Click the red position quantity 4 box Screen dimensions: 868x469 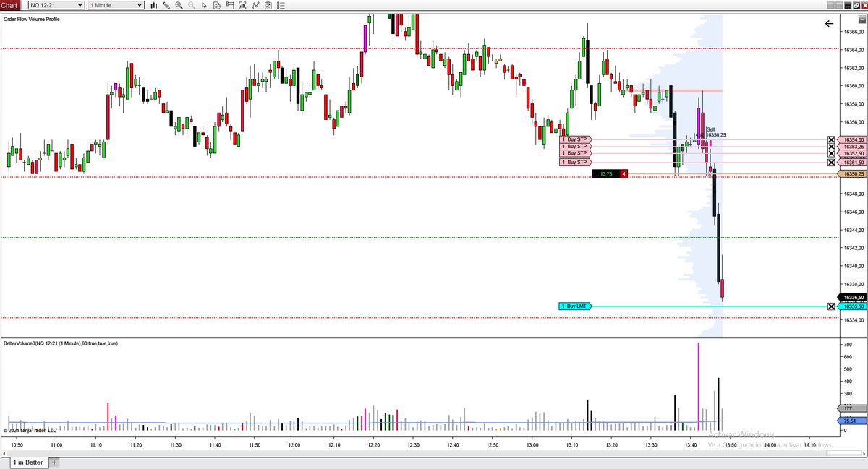(x=624, y=174)
